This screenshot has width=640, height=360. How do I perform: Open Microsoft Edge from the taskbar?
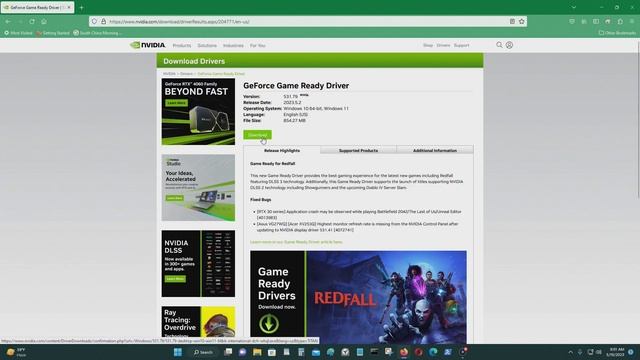[433, 352]
